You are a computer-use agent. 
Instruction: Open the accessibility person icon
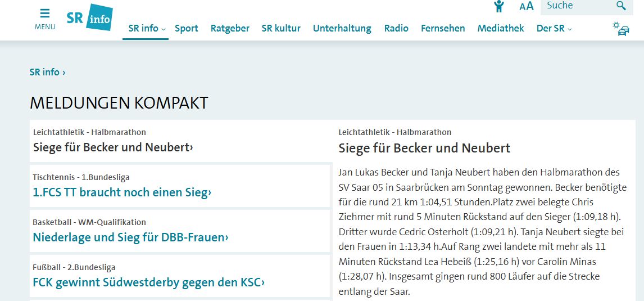click(x=498, y=6)
